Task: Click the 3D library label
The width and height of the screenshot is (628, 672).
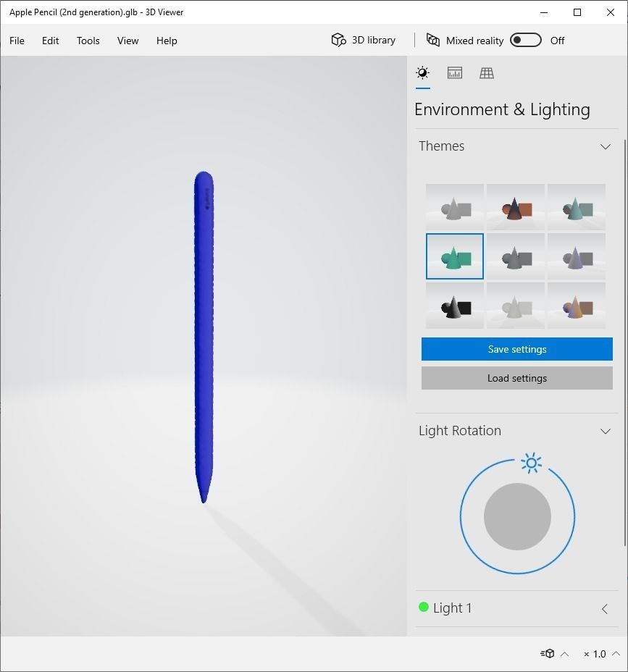Action: tap(373, 41)
